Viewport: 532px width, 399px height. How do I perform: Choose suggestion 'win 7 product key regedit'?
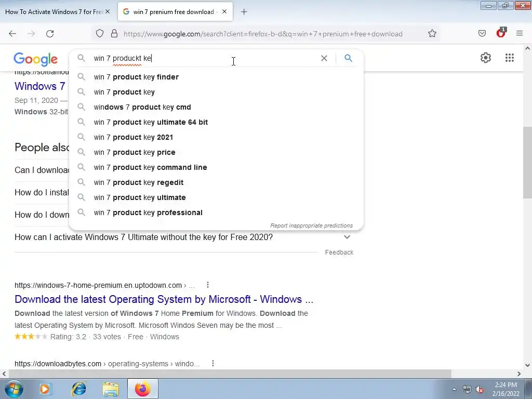point(216,182)
